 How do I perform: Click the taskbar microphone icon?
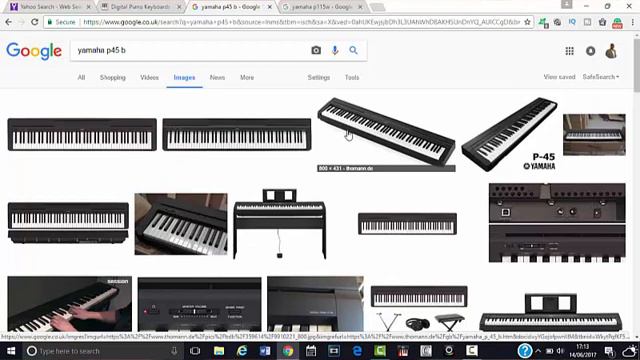174,351
